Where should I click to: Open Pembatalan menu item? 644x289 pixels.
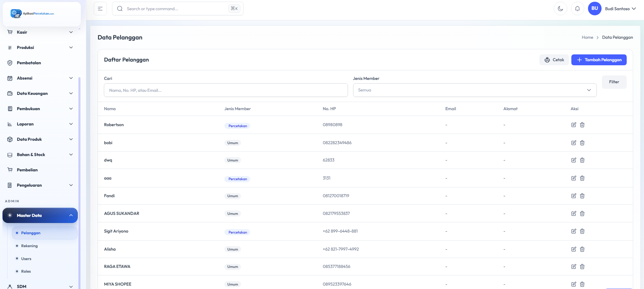click(x=40, y=63)
